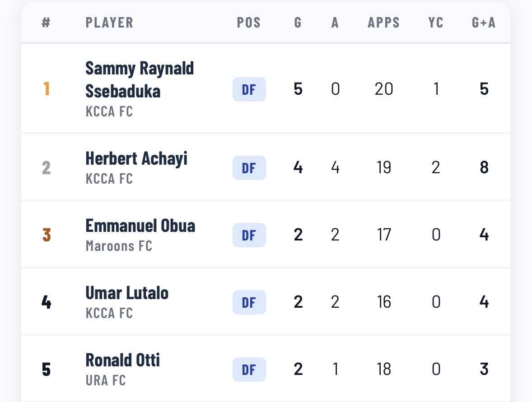Click DF badge in Ronald Otti row
This screenshot has width=532, height=402.
249,370
